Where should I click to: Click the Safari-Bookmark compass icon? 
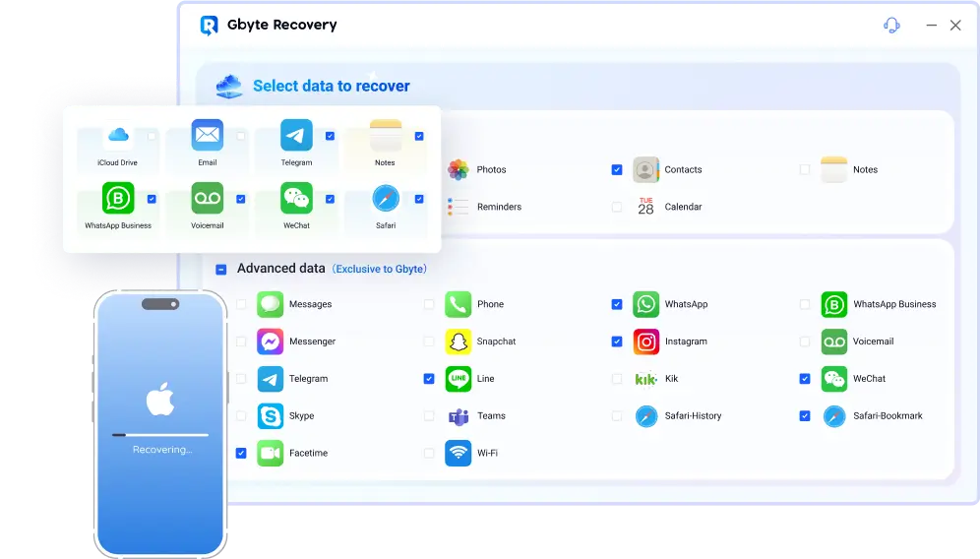[833, 416]
